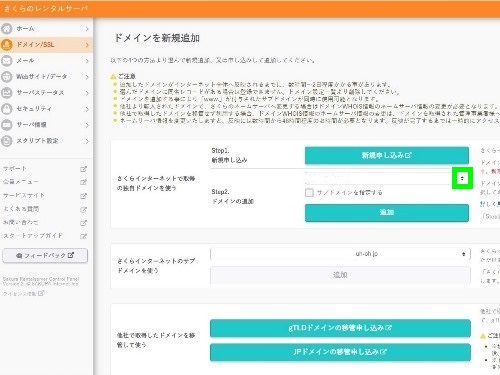Open the サービスサイト link
500x375 pixels.
[24, 196]
